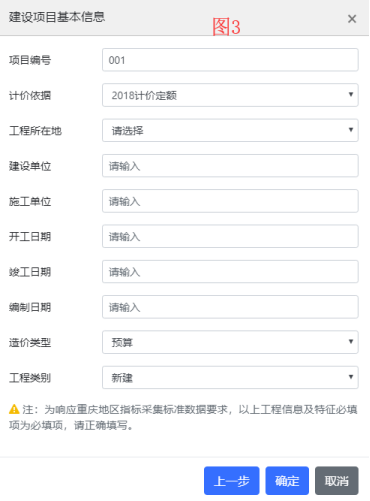
Task: Open the 2018计价定额 combo box
Action: [x=230, y=95]
